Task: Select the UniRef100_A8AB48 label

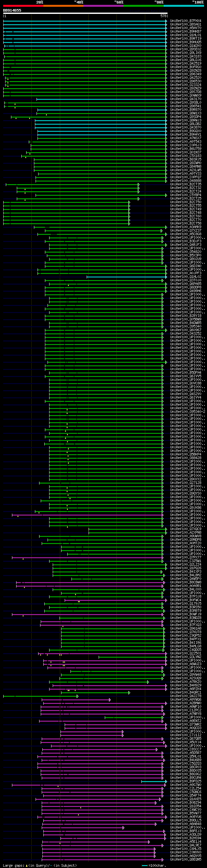Action: [186, 824]
